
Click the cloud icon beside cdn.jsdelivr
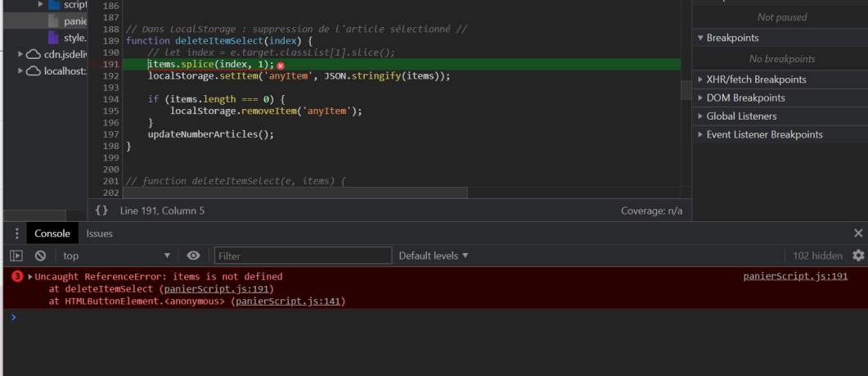34,54
